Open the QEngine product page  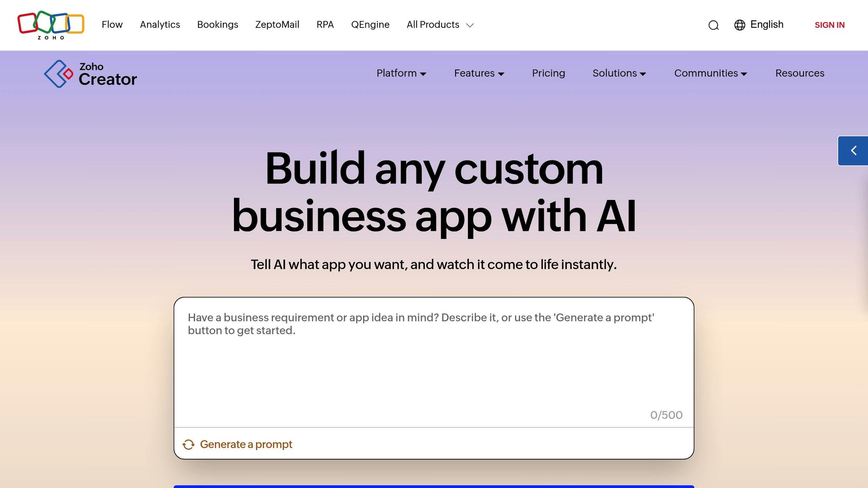coord(370,25)
